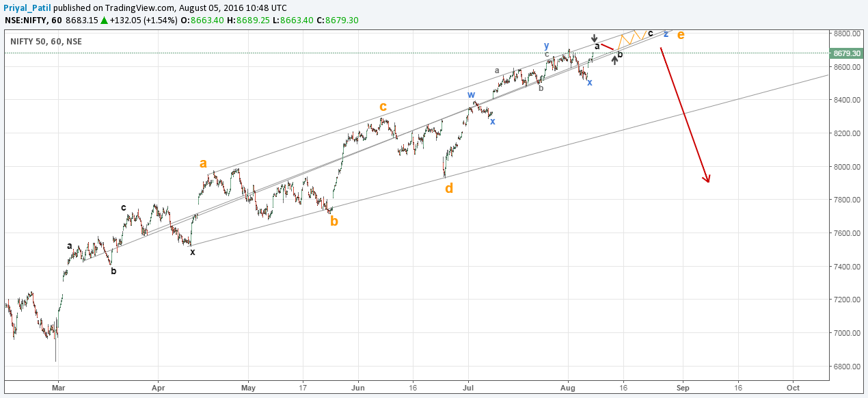868x398 pixels.
Task: Click the 8800.00 price axis label
Action: click(847, 34)
